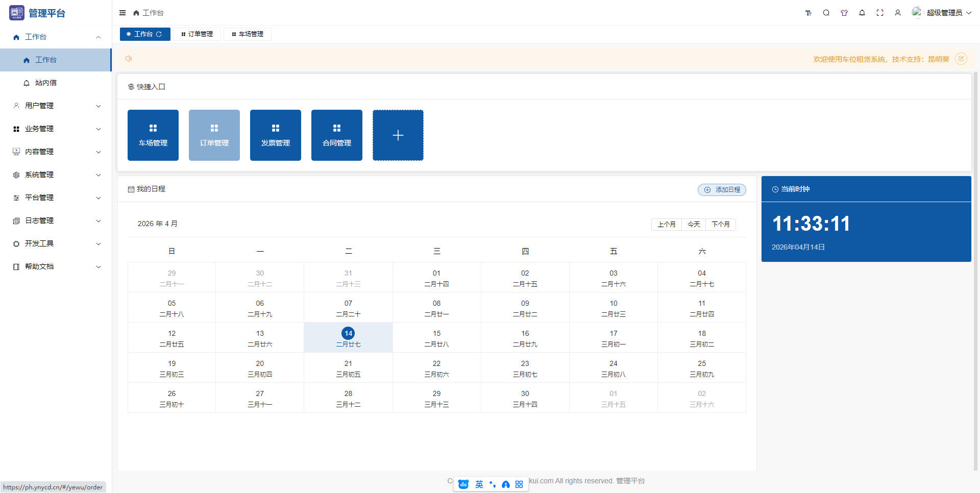The image size is (980, 493).
Task: Select 站内信 in the sidebar
Action: pyautogui.click(x=46, y=83)
